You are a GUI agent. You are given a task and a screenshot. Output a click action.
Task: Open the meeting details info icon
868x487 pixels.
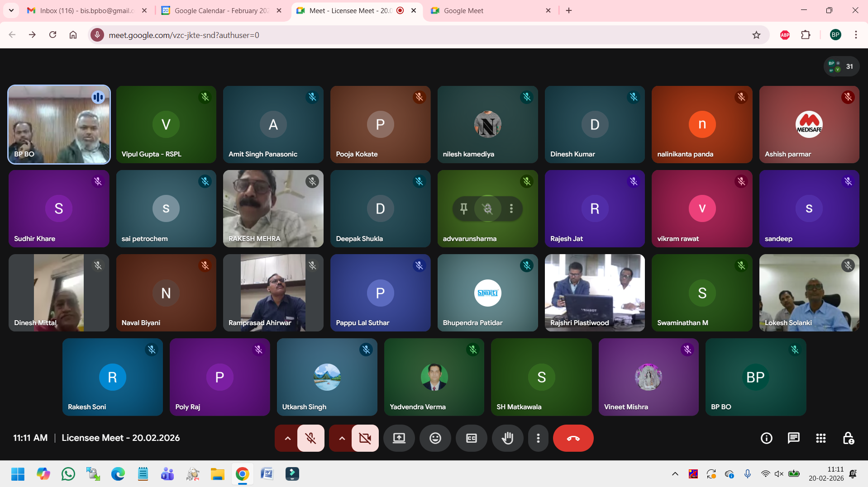point(766,438)
